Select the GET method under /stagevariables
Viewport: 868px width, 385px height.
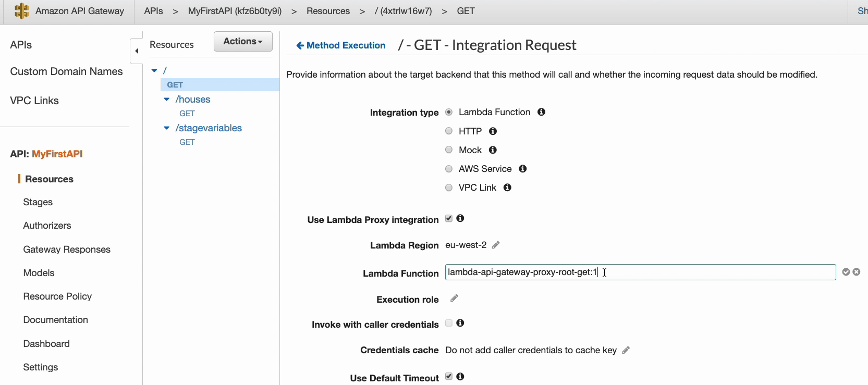(187, 142)
